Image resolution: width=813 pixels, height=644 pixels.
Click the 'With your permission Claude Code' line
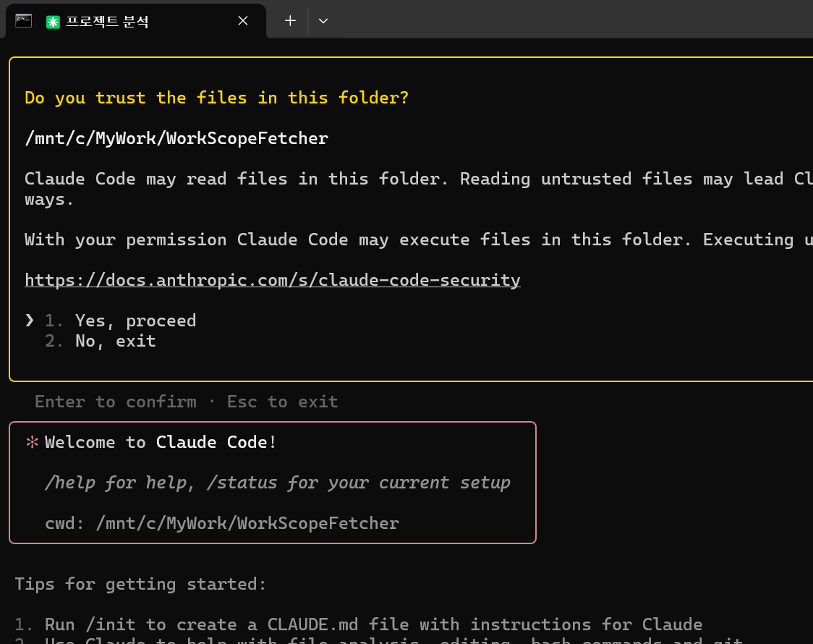click(418, 240)
